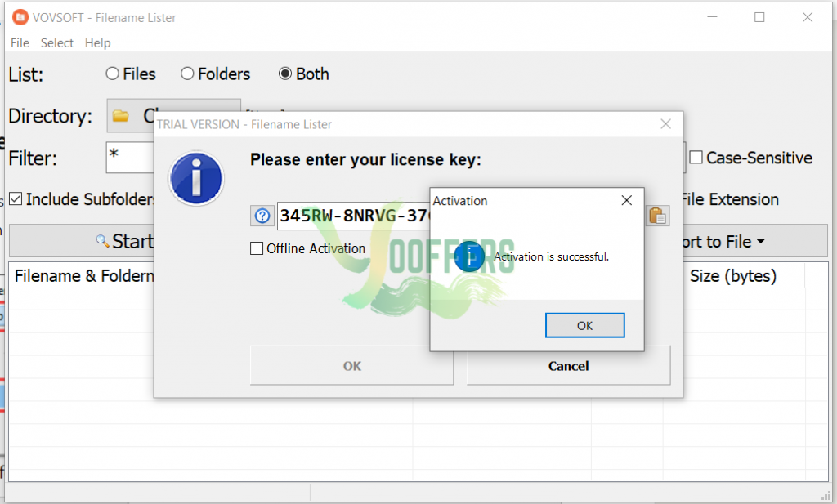Click the blue help question-mark icon beside license key

tap(262, 216)
